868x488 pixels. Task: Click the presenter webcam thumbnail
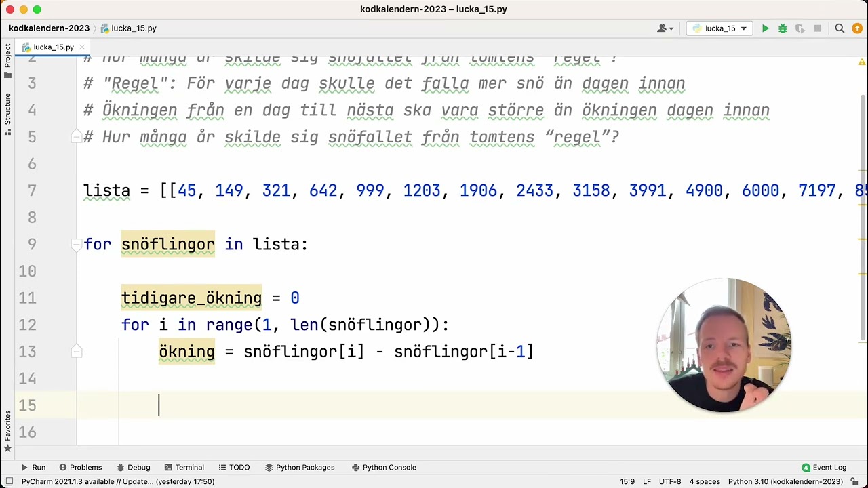point(724,345)
